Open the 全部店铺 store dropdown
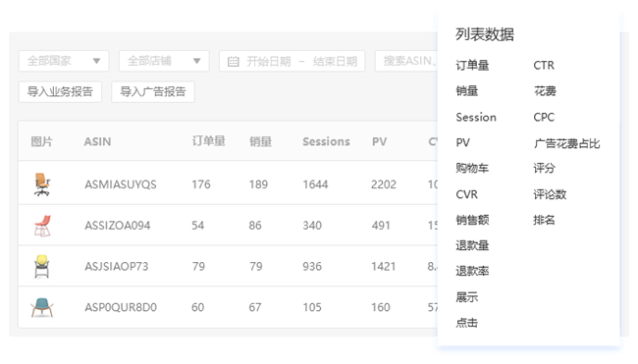The image size is (638, 364). click(x=164, y=61)
